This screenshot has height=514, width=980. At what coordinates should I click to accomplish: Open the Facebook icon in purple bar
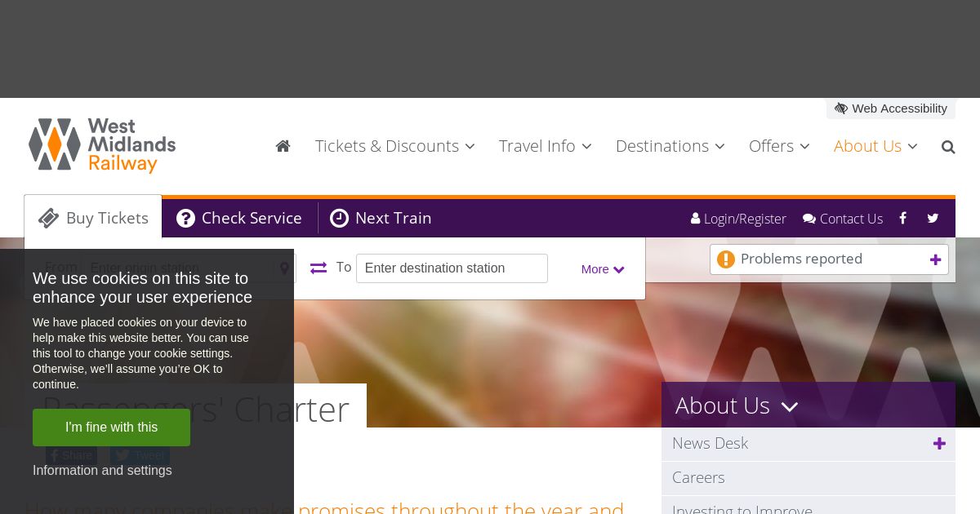tap(902, 218)
